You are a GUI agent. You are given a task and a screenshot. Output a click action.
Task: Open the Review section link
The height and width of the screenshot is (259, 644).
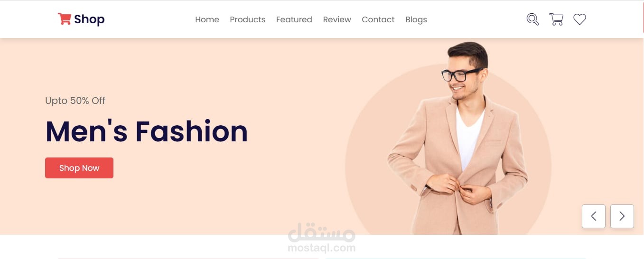pyautogui.click(x=337, y=19)
